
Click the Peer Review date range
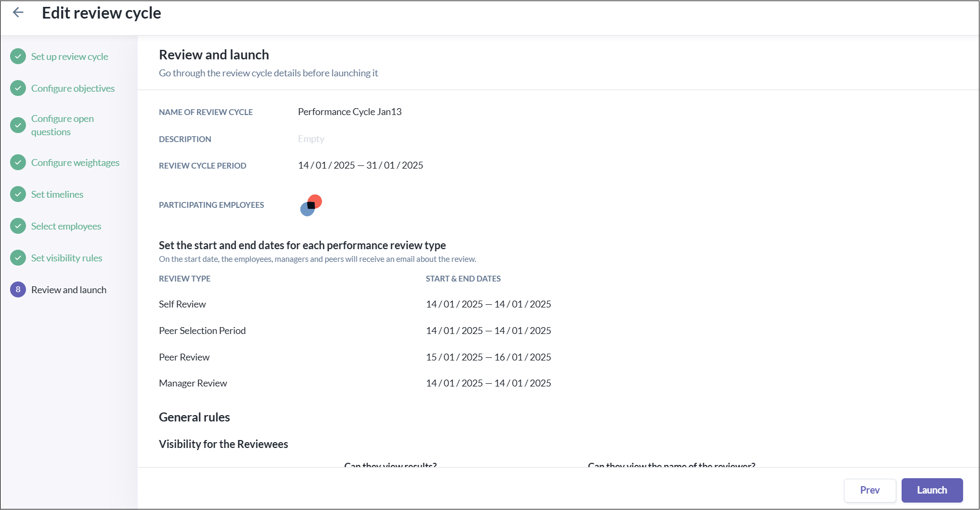pyautogui.click(x=488, y=357)
